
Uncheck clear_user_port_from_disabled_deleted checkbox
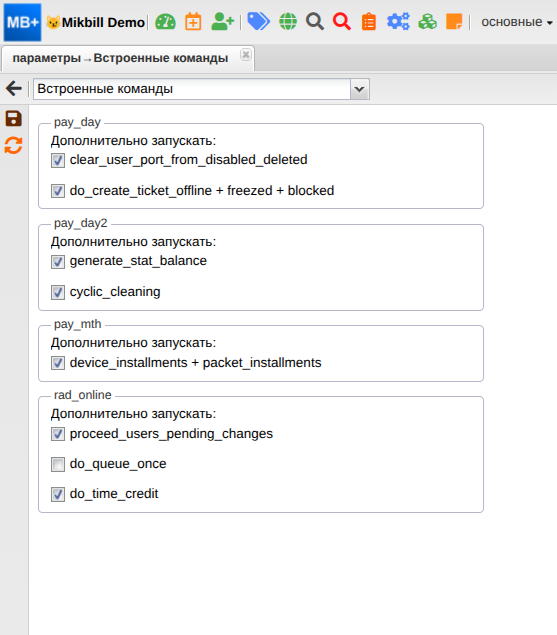coord(58,160)
